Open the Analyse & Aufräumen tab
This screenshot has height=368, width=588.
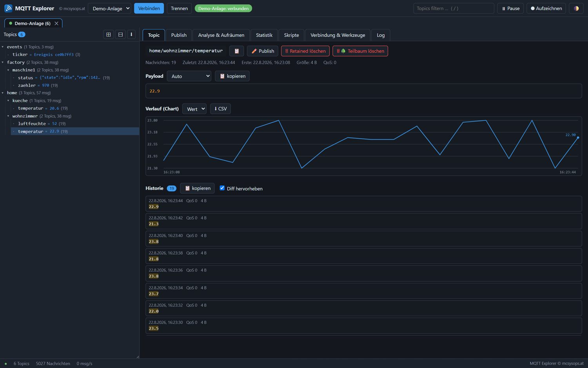point(221,35)
